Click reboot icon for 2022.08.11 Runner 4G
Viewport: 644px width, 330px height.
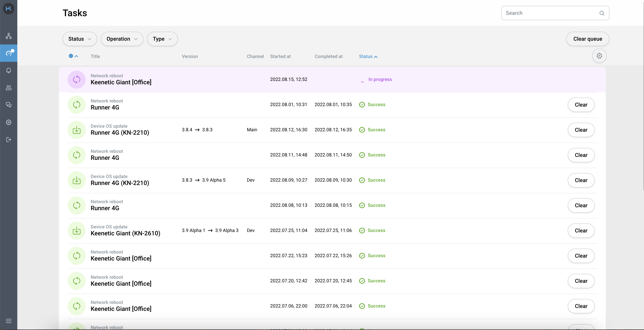tap(77, 155)
